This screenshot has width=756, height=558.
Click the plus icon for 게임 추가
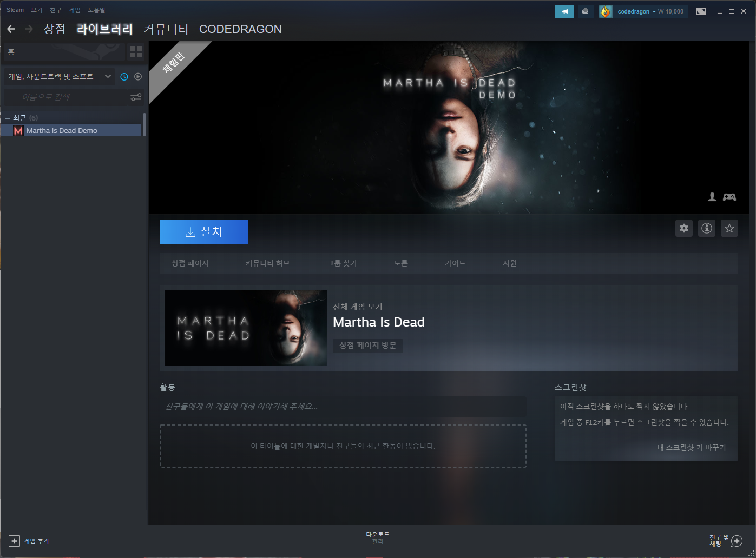pyautogui.click(x=15, y=541)
